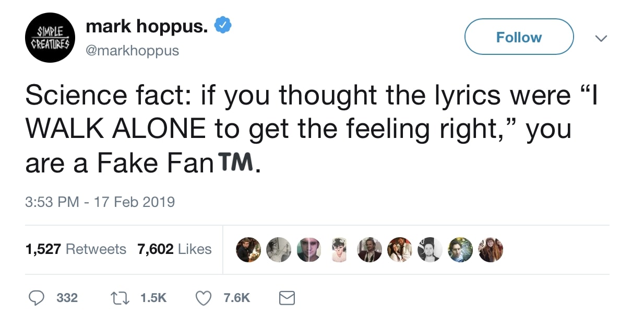Click the black-and-white liker avatar holding object
The height and width of the screenshot is (325, 644).
point(278,250)
